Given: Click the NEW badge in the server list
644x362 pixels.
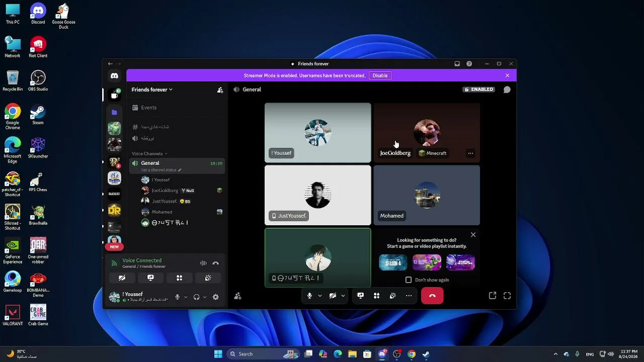Looking at the screenshot, I should [x=114, y=247].
